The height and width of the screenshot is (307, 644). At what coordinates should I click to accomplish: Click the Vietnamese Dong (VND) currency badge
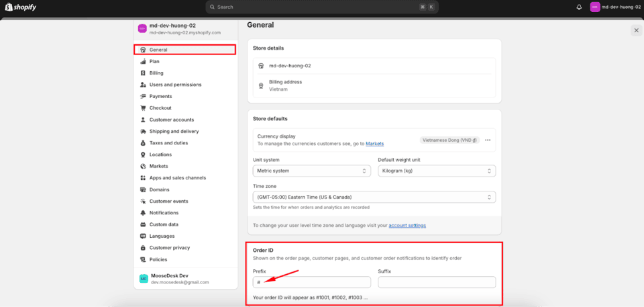click(449, 140)
